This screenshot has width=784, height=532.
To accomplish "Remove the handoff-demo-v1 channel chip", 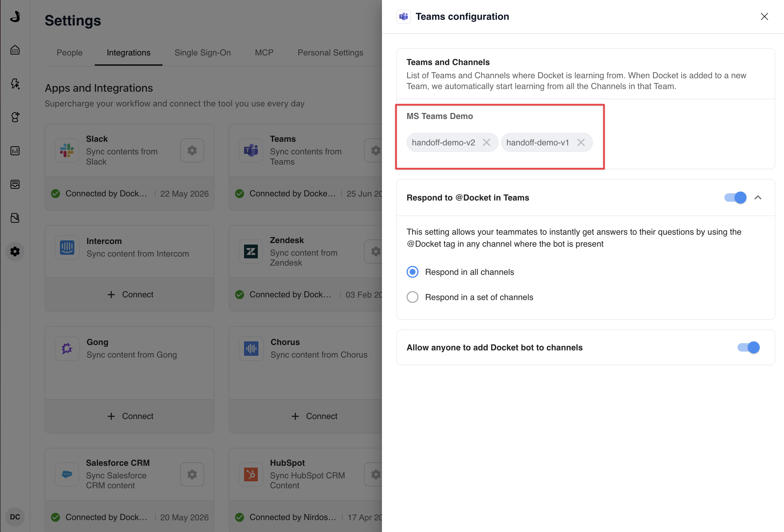I will coord(581,142).
